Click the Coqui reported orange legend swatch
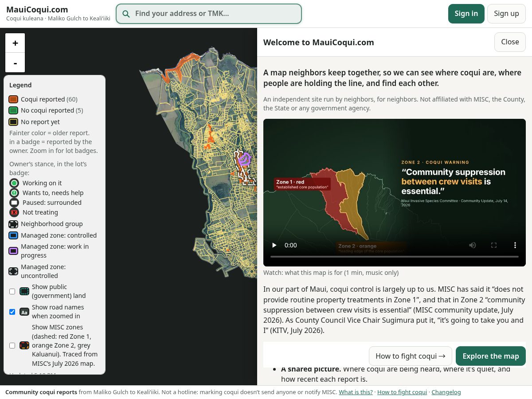This screenshot has width=532, height=399. click(x=13, y=99)
